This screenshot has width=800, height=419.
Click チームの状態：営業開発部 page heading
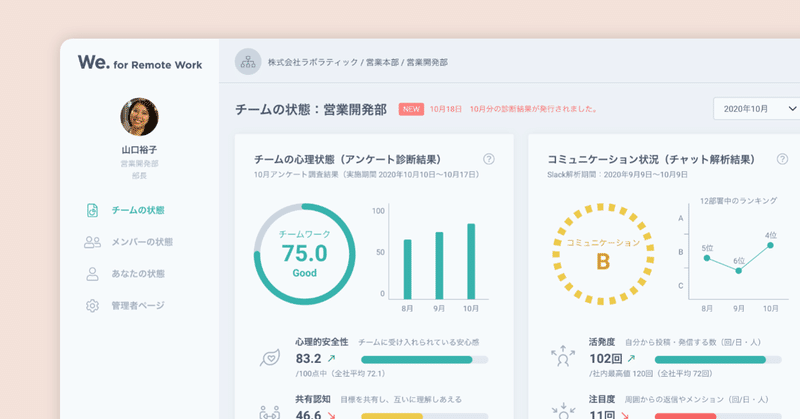[311, 109]
